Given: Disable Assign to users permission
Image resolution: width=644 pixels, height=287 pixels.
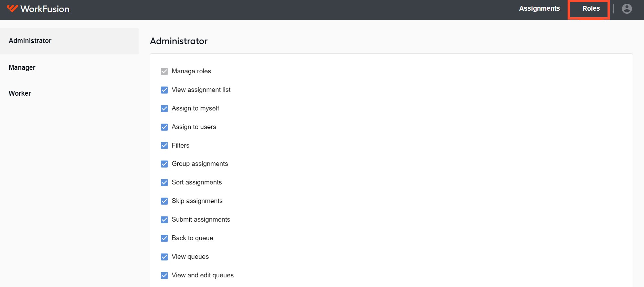Looking at the screenshot, I should pos(165,127).
